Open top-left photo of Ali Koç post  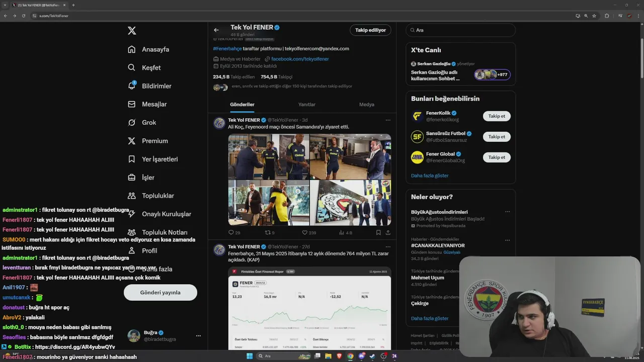coord(269,156)
